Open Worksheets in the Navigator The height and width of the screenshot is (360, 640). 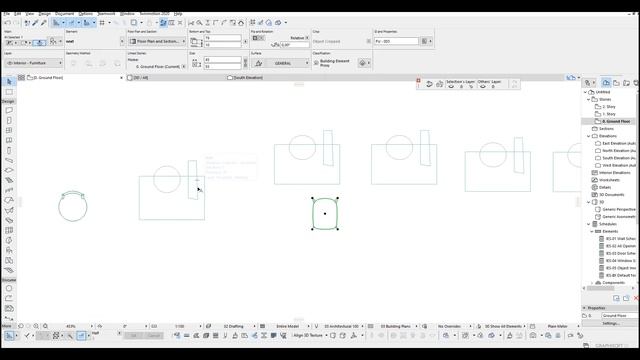(x=609, y=180)
